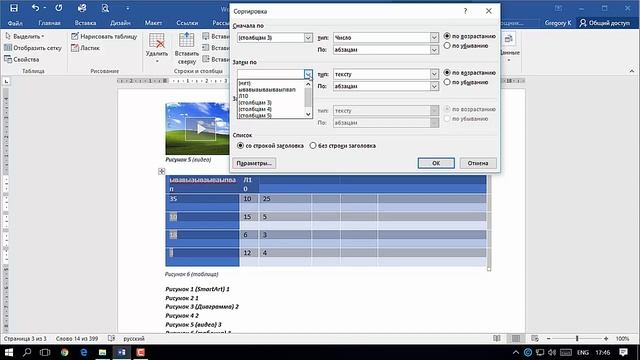The image size is (640, 360).
Task: Switch to print layout view in status bar
Action: click(x=516, y=338)
